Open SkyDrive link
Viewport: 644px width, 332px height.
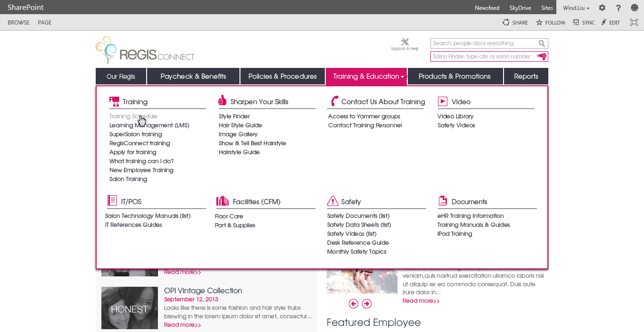(520, 8)
